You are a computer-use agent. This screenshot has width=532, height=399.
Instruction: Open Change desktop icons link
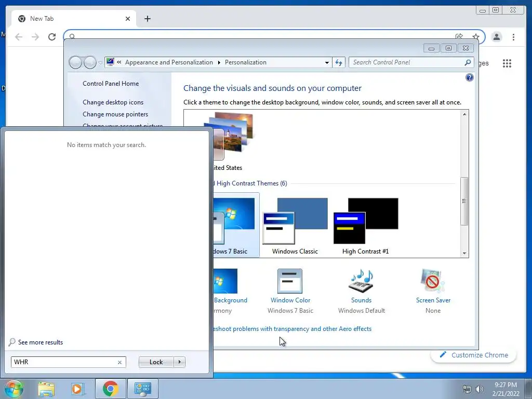[113, 102]
